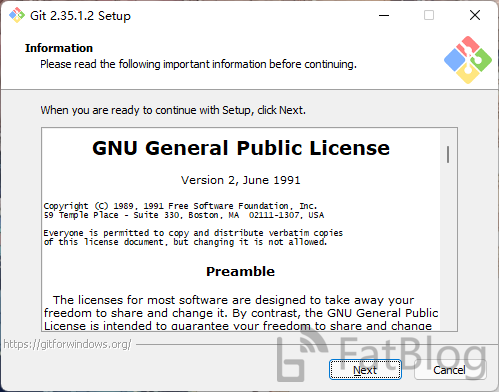
Task: Click the 'The licenses for most software' paragraph
Action: click(x=241, y=313)
